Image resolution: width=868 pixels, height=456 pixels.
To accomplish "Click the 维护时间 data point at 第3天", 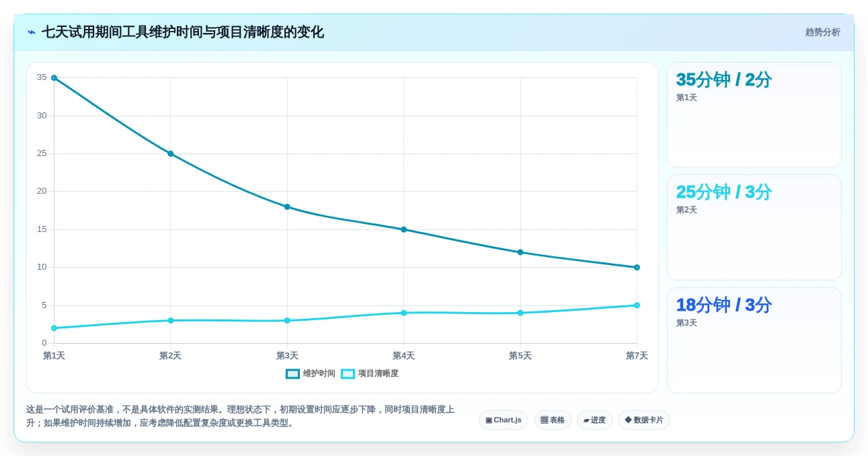I will 287,206.
